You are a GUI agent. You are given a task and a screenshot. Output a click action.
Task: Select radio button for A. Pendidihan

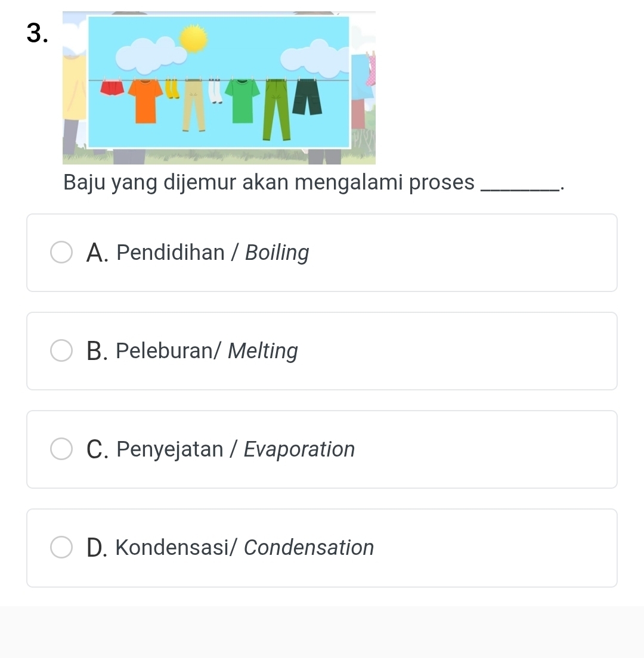[61, 253]
